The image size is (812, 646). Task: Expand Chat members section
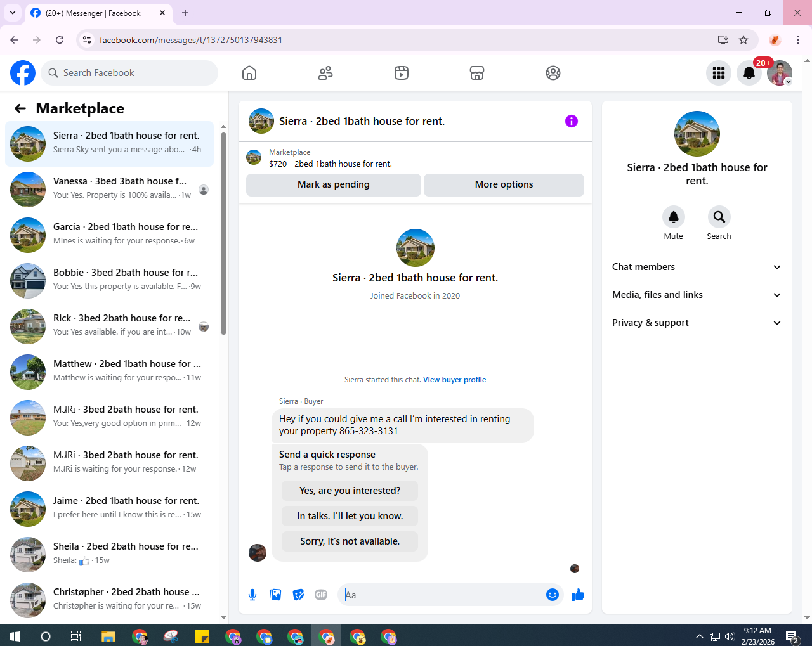click(697, 267)
